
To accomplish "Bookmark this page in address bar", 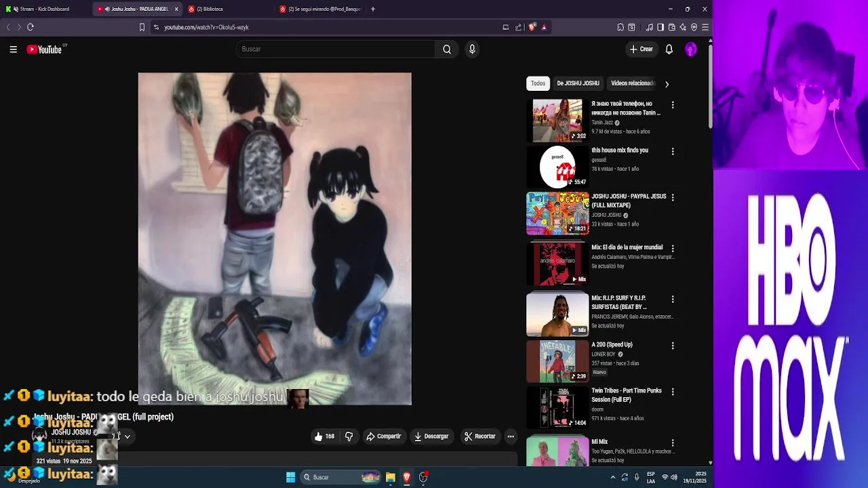I will click(x=142, y=27).
